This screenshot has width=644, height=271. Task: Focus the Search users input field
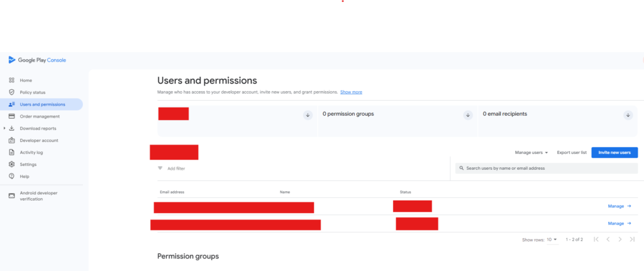[x=547, y=169]
